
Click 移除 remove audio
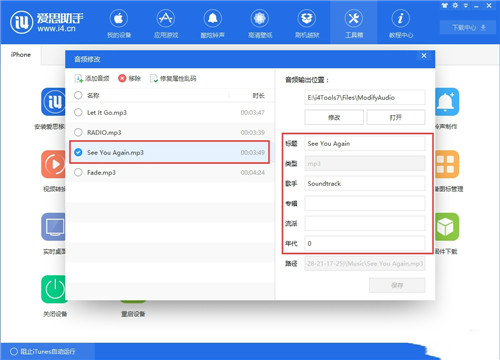click(x=129, y=78)
